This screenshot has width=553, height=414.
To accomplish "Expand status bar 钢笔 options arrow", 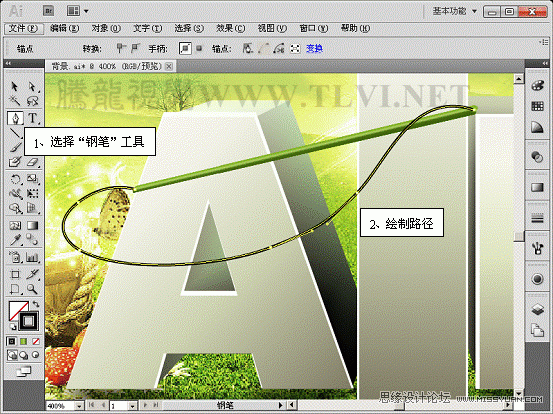I will tap(281, 406).
